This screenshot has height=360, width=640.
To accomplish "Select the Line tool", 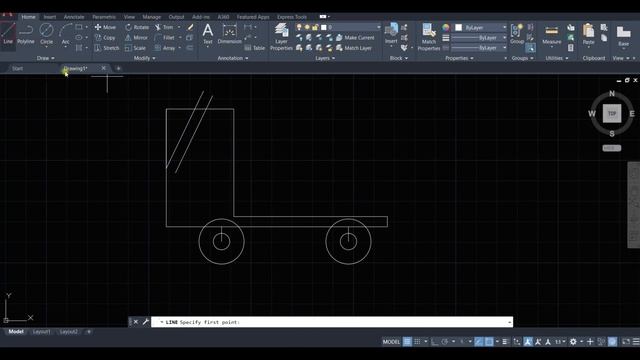I will pyautogui.click(x=8, y=34).
